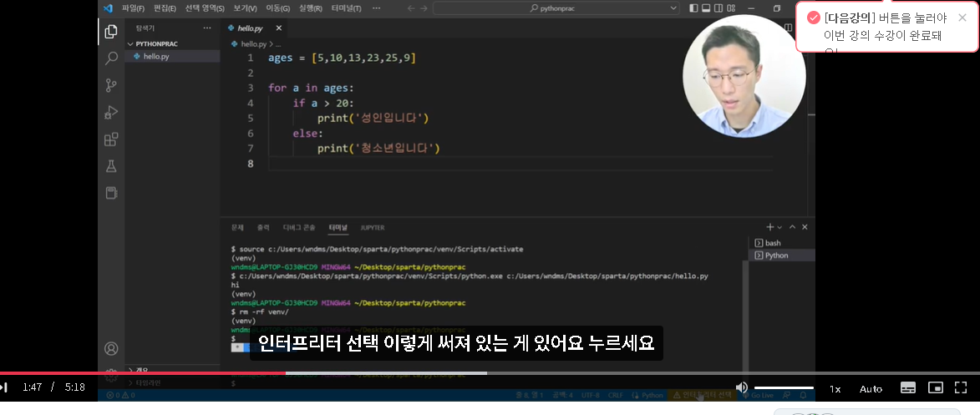Switch to the JUPYTER panel tab

(373, 227)
